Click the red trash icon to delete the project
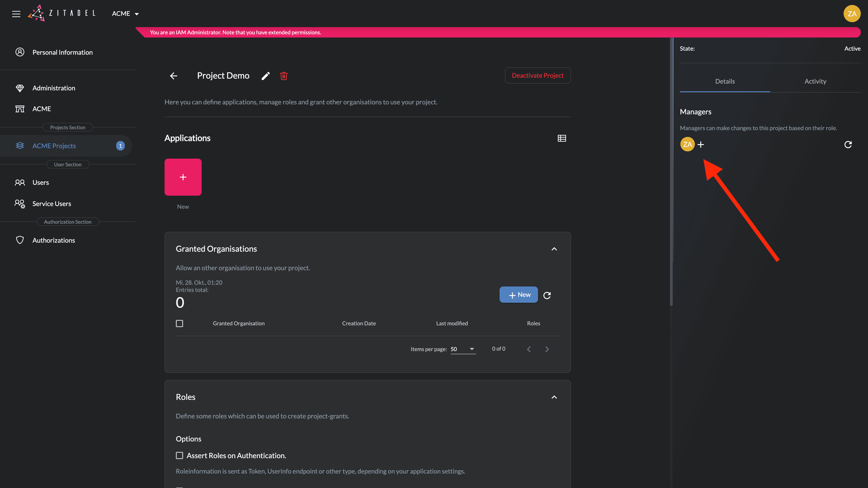This screenshot has height=488, width=868. [x=284, y=76]
